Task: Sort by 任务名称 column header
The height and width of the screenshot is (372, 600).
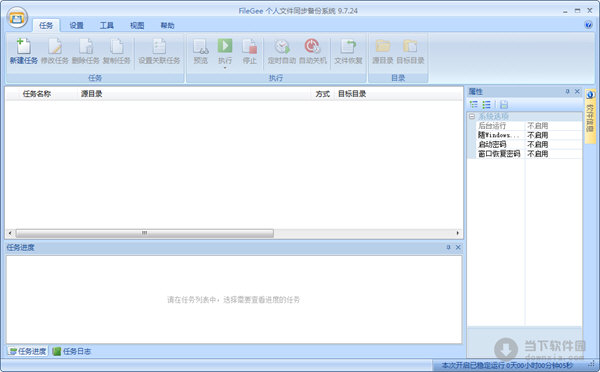Action: [37, 94]
